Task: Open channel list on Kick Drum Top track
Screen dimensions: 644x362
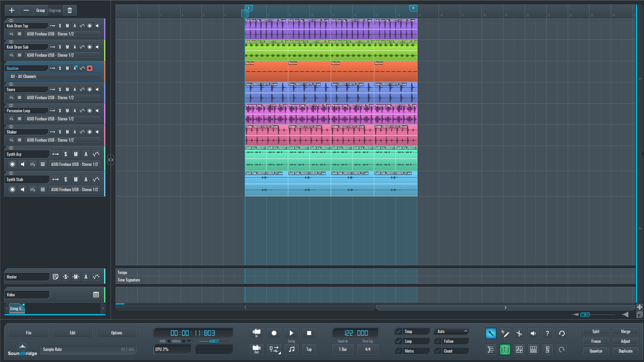Action: click(x=19, y=34)
